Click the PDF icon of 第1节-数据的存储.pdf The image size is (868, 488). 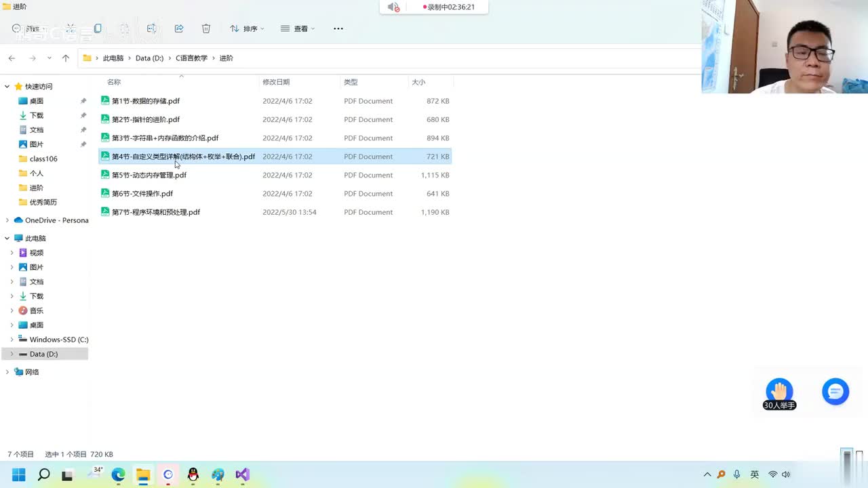[105, 100]
